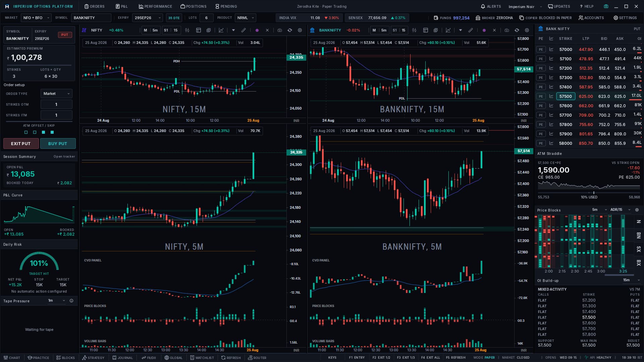Image resolution: width=644 pixels, height=362 pixels.
Task: Open Router from bottom bar
Action: coord(257,358)
